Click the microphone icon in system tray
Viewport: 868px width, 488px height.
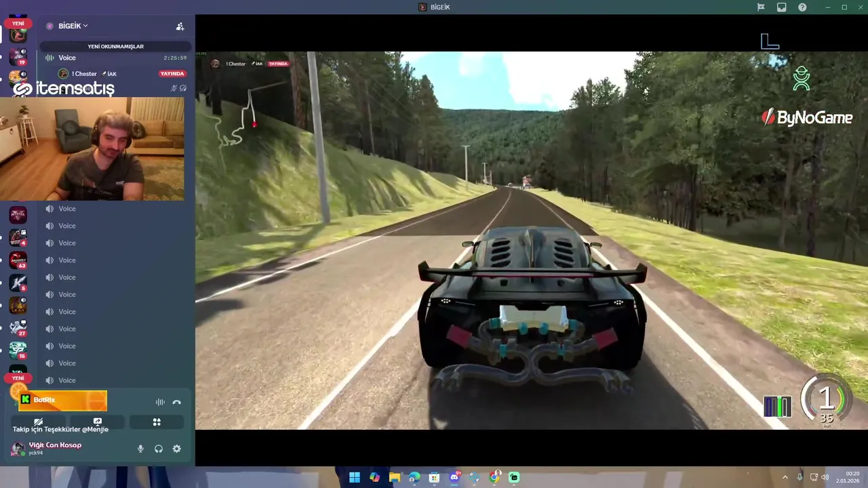(800, 477)
